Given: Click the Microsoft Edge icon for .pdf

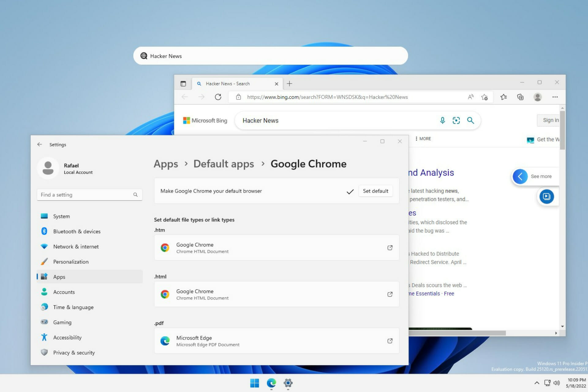Looking at the screenshot, I should [165, 340].
